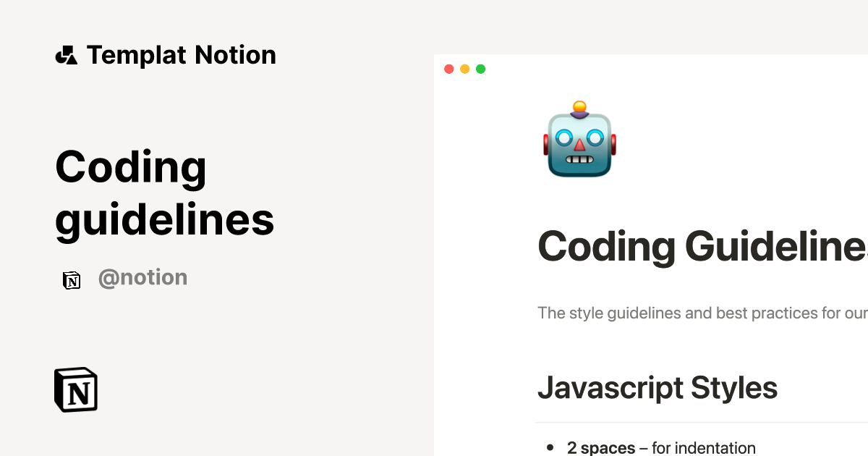Image resolution: width=868 pixels, height=456 pixels.
Task: Click the green traffic light dot
Action: click(x=480, y=68)
